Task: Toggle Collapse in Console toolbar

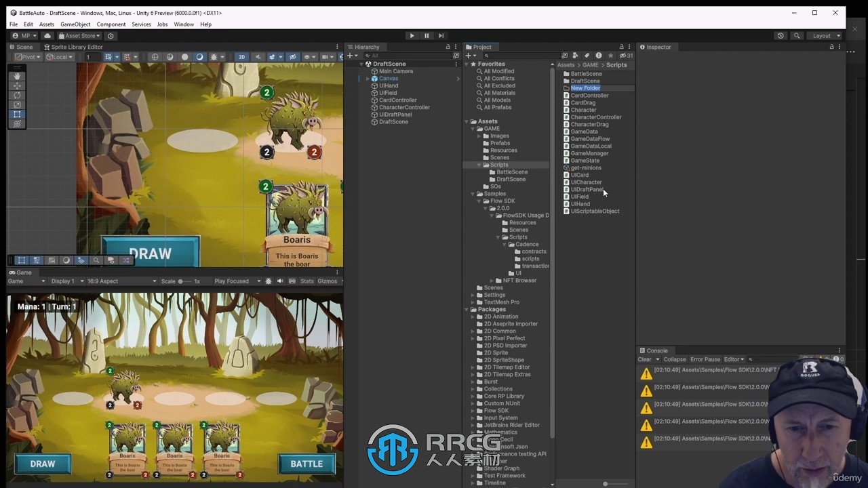Action: coord(675,359)
